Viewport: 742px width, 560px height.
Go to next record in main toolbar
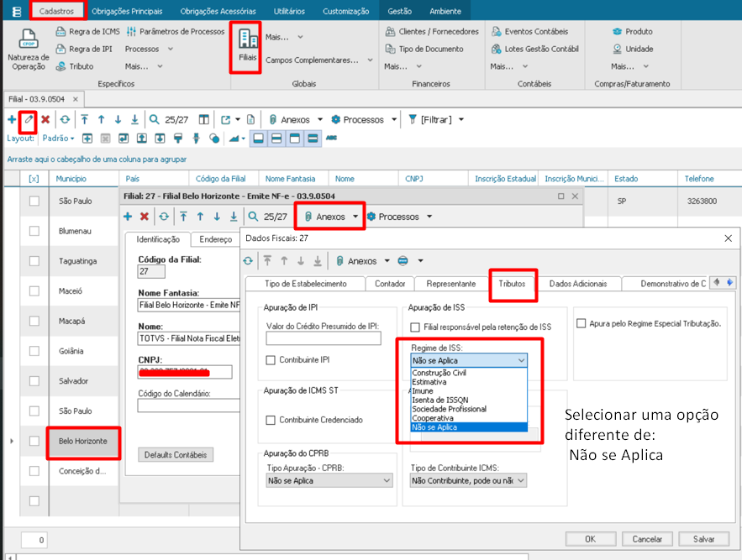(118, 120)
